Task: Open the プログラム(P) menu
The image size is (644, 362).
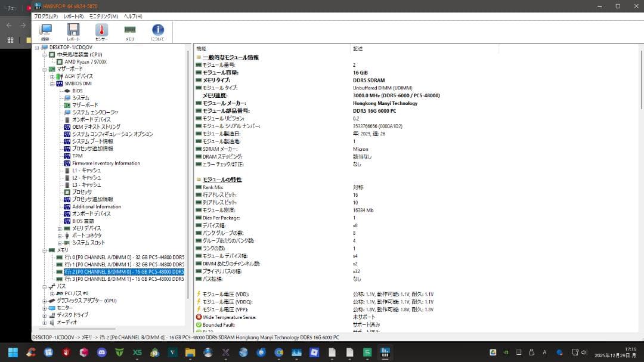Action: [x=46, y=16]
